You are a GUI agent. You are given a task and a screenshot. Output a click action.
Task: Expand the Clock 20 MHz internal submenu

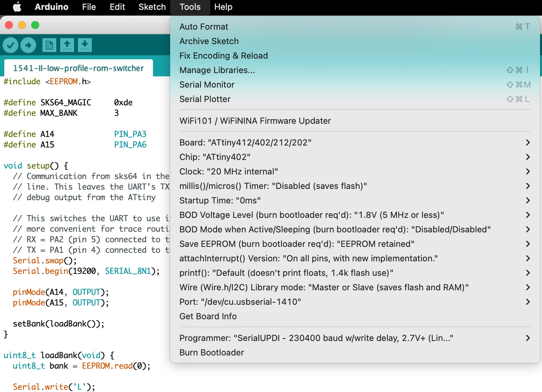[355, 171]
